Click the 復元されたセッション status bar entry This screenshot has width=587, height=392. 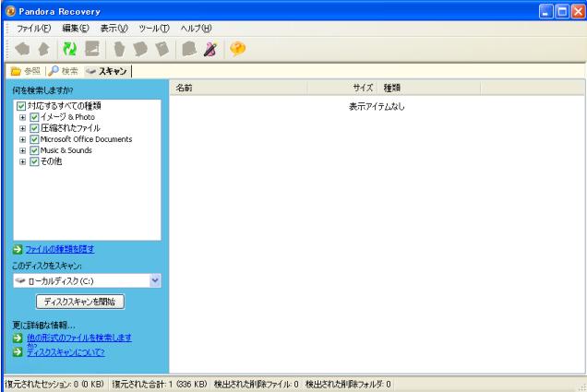click(54, 384)
